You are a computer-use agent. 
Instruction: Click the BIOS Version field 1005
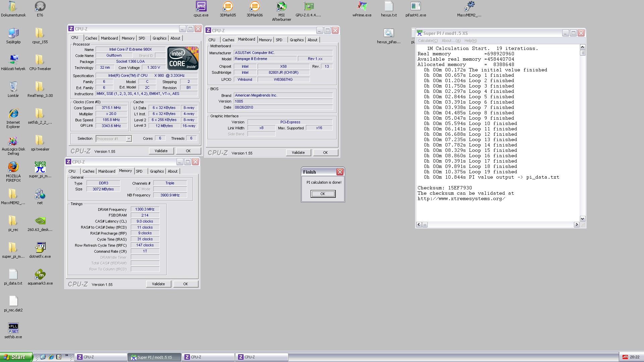point(283,101)
